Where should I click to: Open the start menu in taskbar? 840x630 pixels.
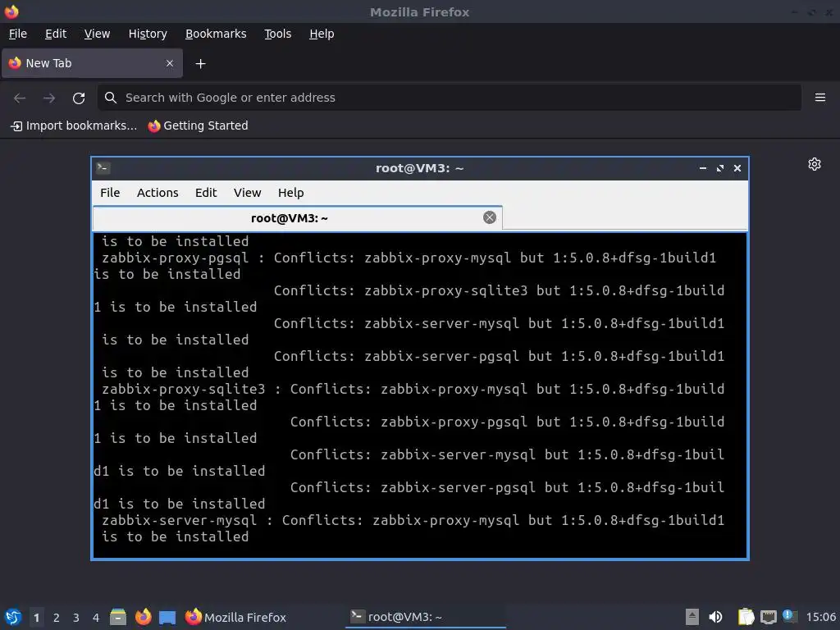[x=13, y=617]
